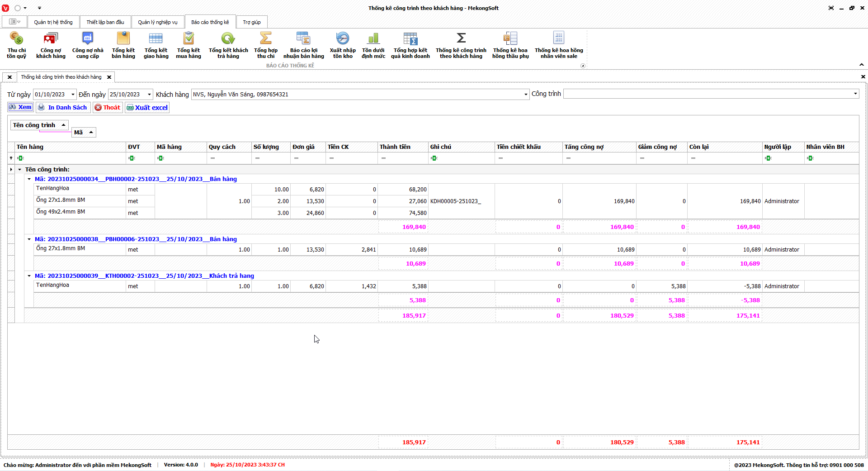Click the Xuất excel button
868x471 pixels.
point(147,108)
